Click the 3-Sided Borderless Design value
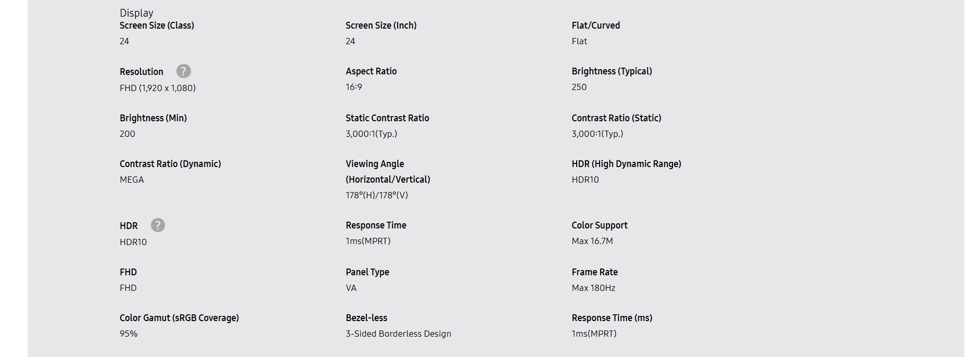This screenshot has height=357, width=980. (398, 334)
